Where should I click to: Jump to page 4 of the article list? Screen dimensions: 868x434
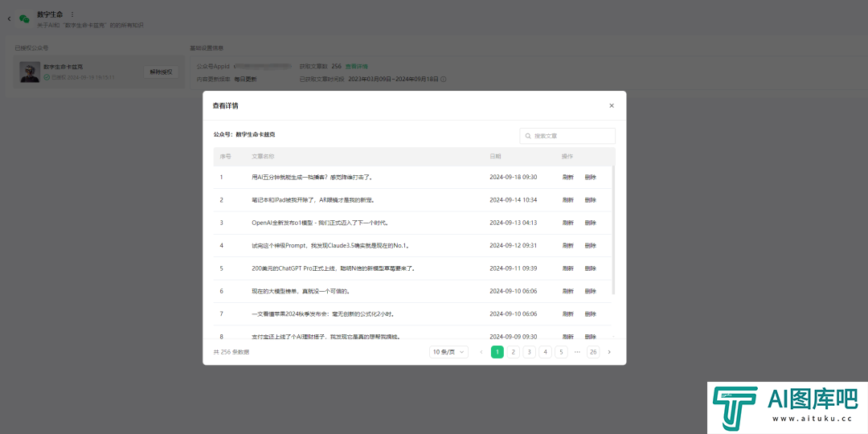pyautogui.click(x=545, y=352)
